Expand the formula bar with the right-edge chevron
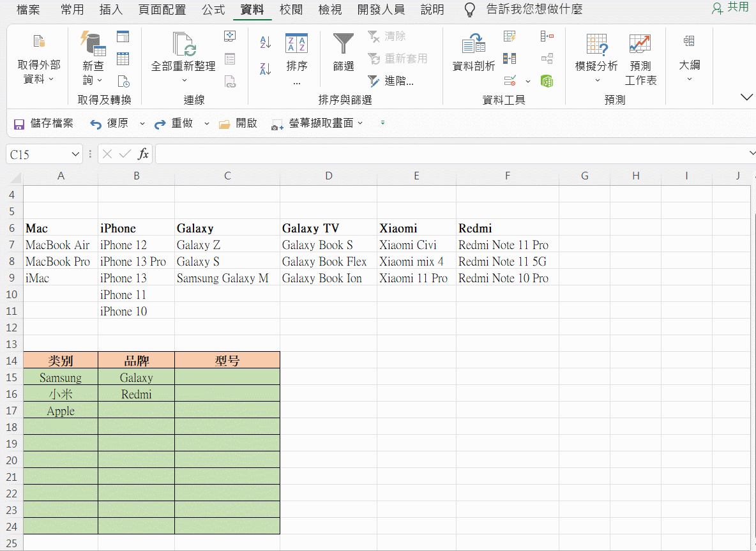Screen dimensions: 756x551 coord(752,153)
